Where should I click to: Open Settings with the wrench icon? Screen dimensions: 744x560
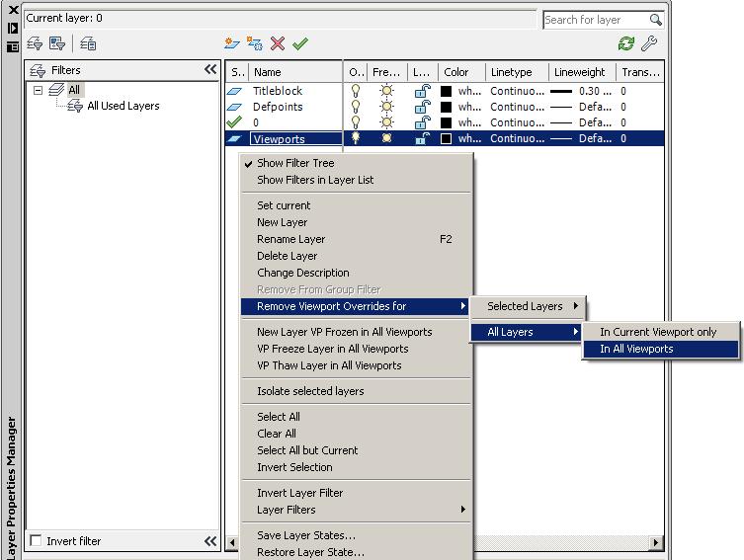coord(649,43)
